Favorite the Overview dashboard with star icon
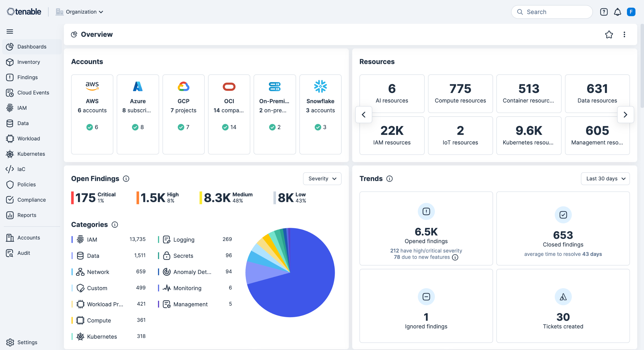This screenshot has height=350, width=644. pos(609,34)
